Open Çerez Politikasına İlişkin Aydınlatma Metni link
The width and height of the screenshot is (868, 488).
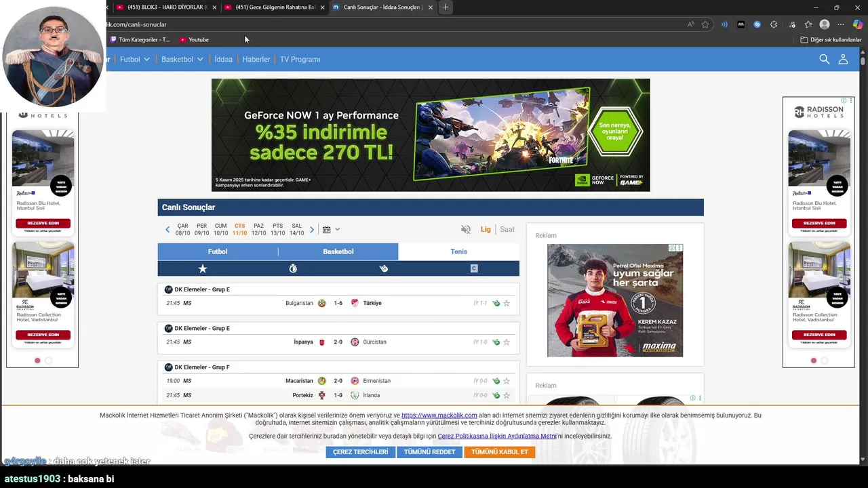pos(497,436)
